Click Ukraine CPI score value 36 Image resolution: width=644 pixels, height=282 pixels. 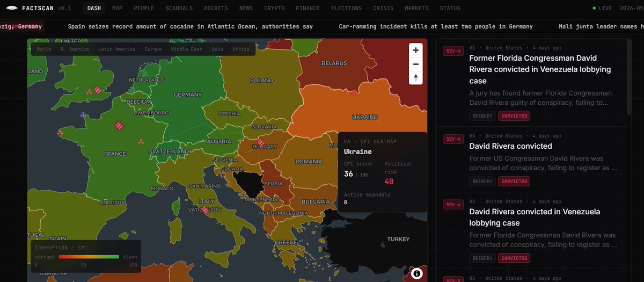click(x=349, y=174)
